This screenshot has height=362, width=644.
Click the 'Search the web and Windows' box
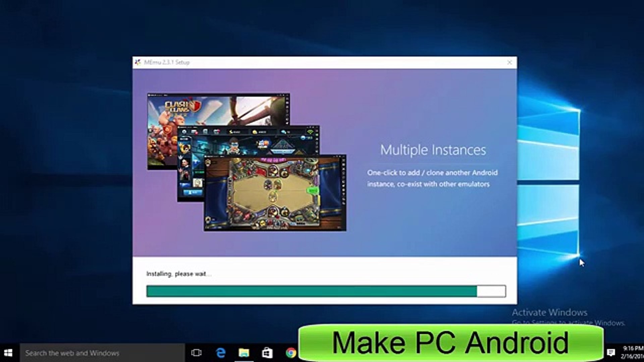tap(101, 353)
